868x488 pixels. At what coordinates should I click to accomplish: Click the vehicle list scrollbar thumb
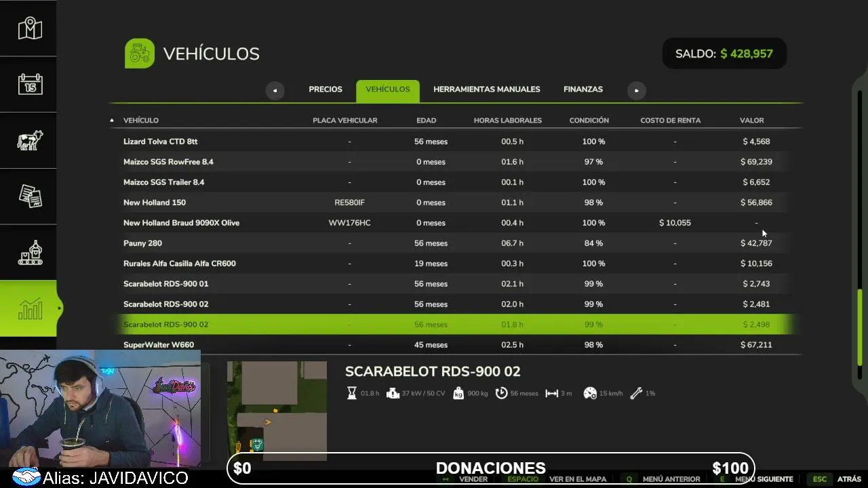(x=860, y=329)
